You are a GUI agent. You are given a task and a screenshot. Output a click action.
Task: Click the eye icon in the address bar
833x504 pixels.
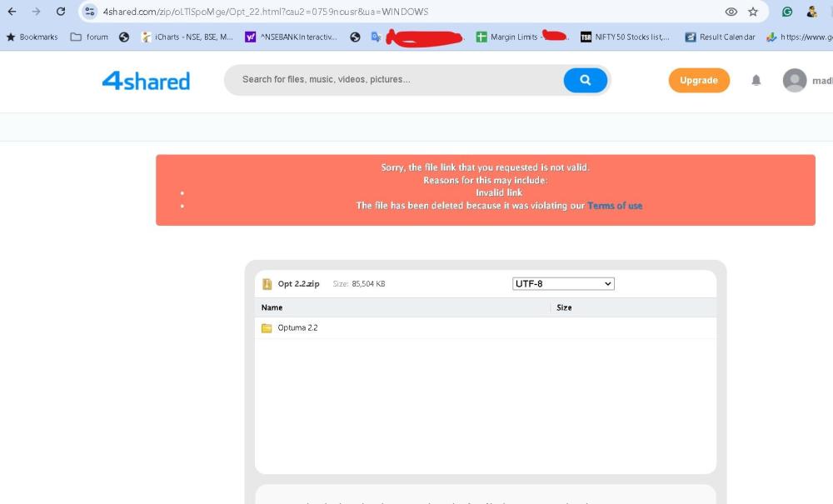pyautogui.click(x=731, y=12)
